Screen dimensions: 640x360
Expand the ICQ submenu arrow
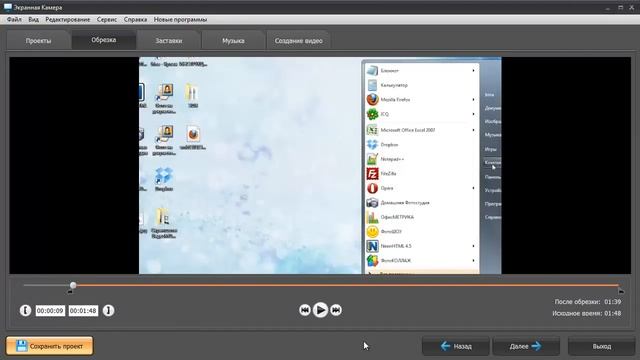[473, 114]
